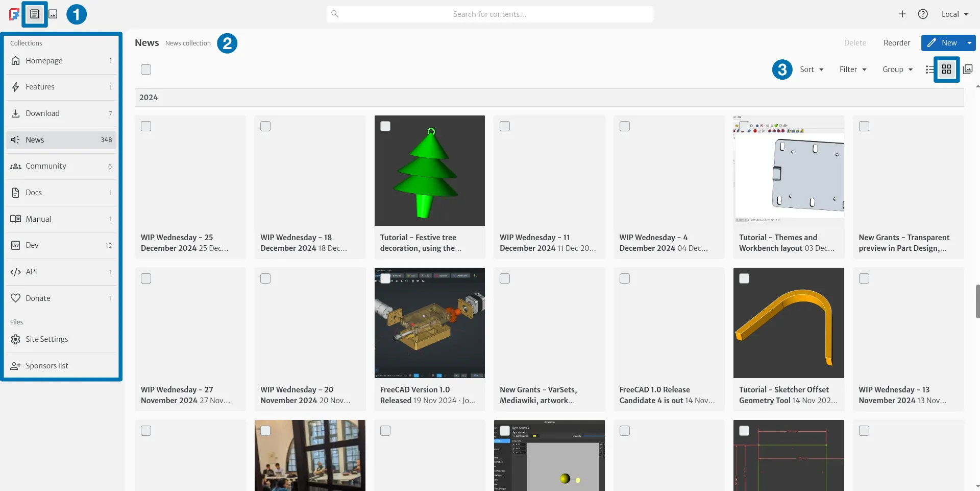Open the Content view icon in top bar
Image resolution: width=980 pixels, height=491 pixels.
pos(35,14)
